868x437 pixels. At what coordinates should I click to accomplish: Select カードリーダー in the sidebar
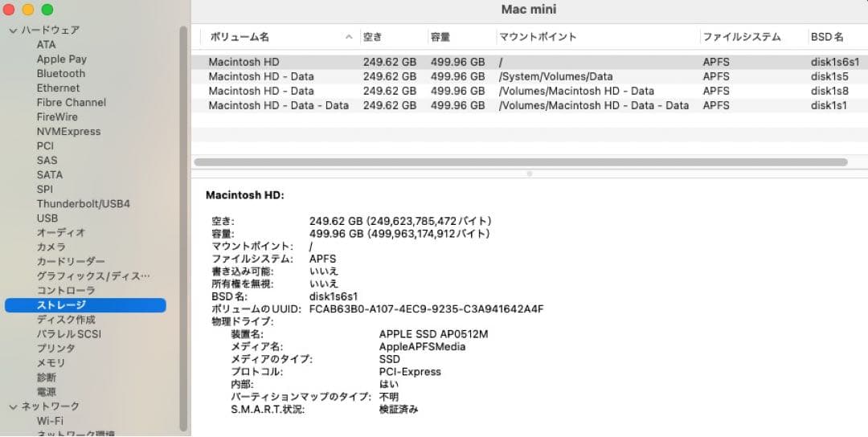click(71, 262)
